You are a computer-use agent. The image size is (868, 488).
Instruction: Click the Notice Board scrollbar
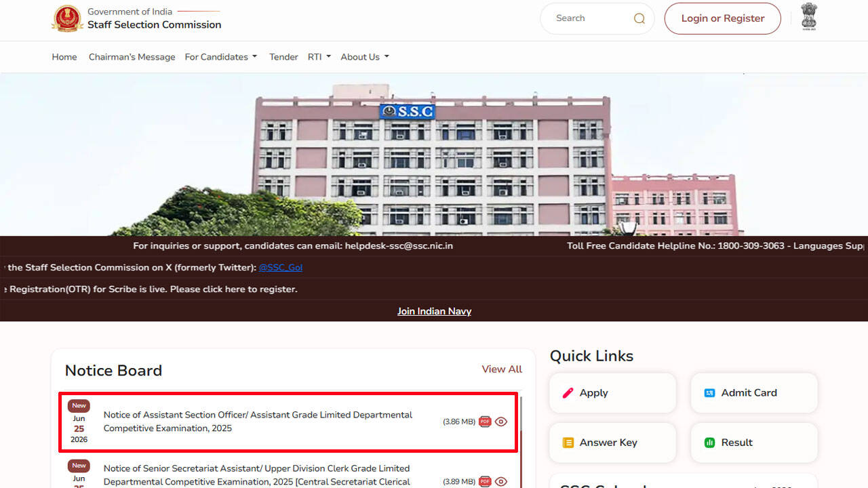click(x=521, y=441)
